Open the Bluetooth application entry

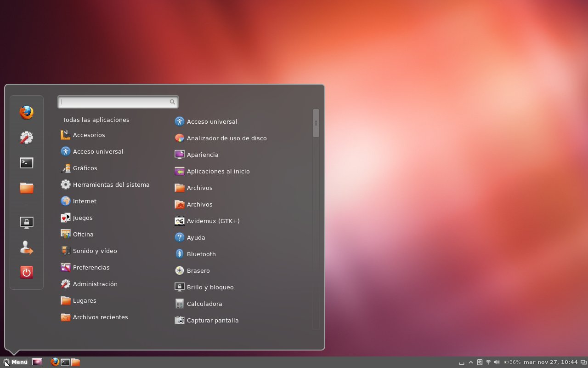point(201,254)
